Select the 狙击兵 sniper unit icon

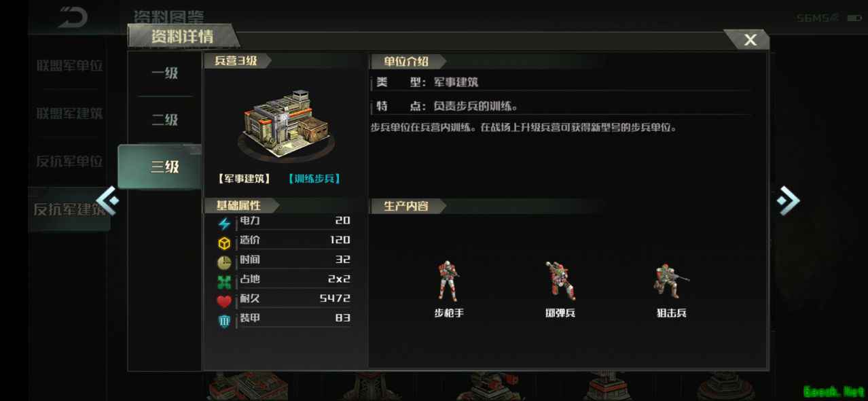pyautogui.click(x=671, y=281)
